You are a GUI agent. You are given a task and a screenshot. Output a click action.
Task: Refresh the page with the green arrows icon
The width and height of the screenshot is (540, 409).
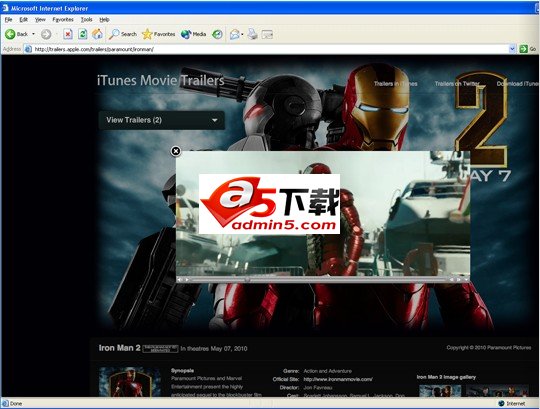pos(83,34)
